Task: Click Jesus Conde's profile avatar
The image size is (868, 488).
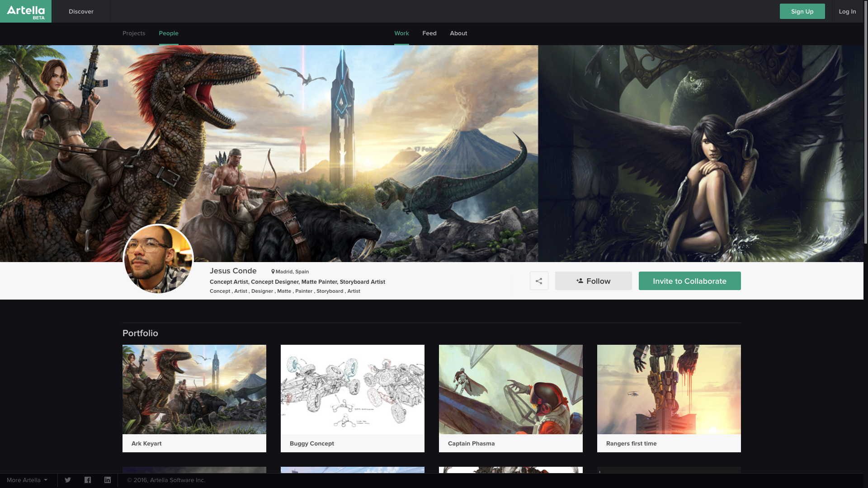Action: point(158,259)
